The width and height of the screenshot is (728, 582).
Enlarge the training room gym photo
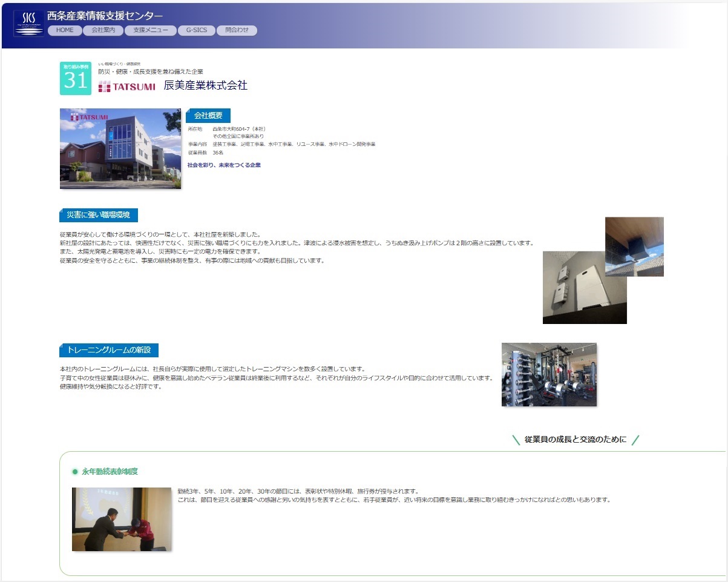549,374
